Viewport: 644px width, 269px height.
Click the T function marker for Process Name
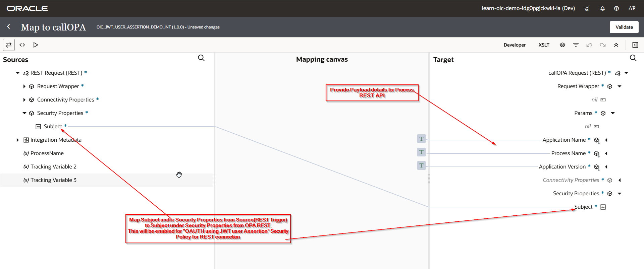(x=421, y=152)
